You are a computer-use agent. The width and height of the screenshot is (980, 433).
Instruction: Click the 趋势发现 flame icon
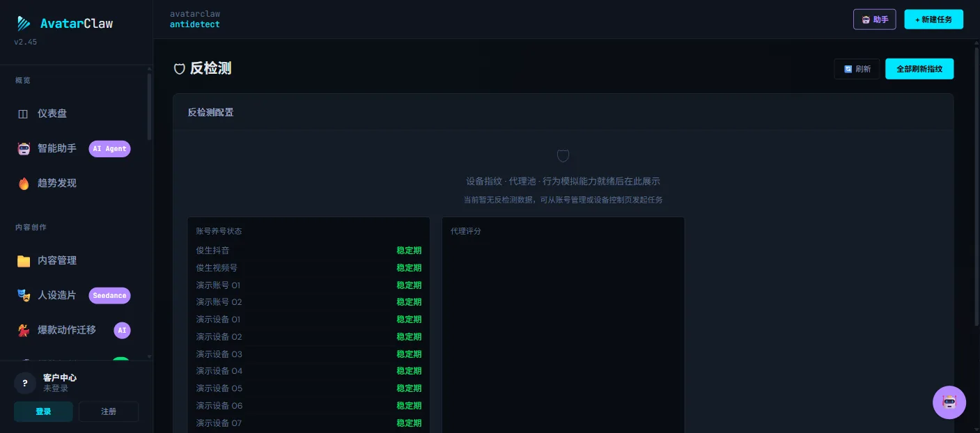(24, 183)
